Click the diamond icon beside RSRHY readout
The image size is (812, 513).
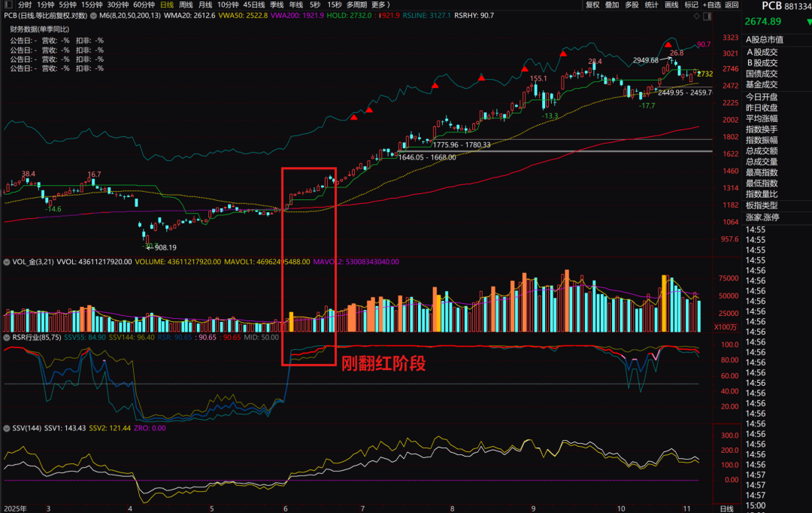(696, 16)
